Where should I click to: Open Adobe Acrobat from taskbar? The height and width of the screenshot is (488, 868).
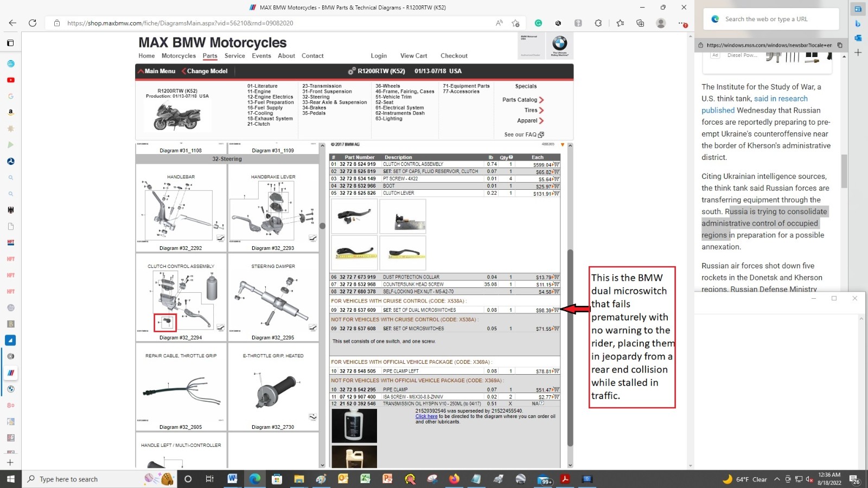click(x=565, y=479)
